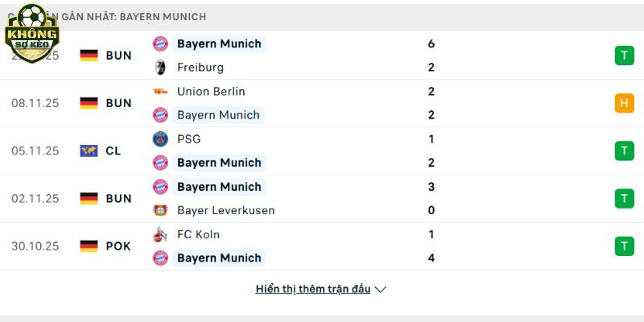Click the Bayern Munich score of 6
The width and height of the screenshot is (644, 322).
pyautogui.click(x=431, y=43)
